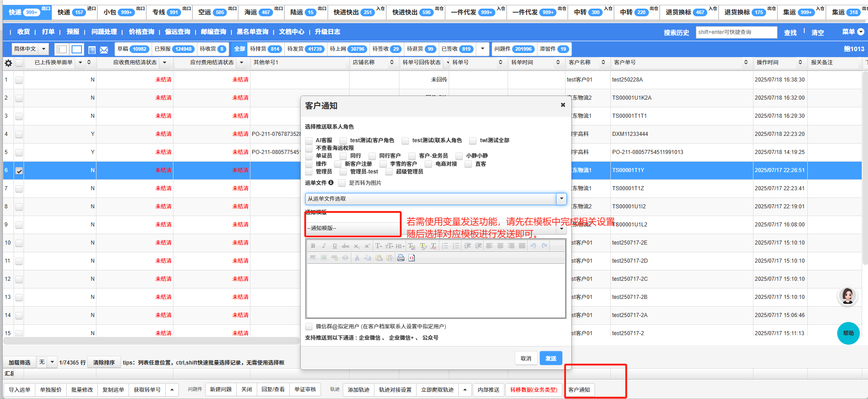Click the shift+enter quick search input field

point(736,32)
